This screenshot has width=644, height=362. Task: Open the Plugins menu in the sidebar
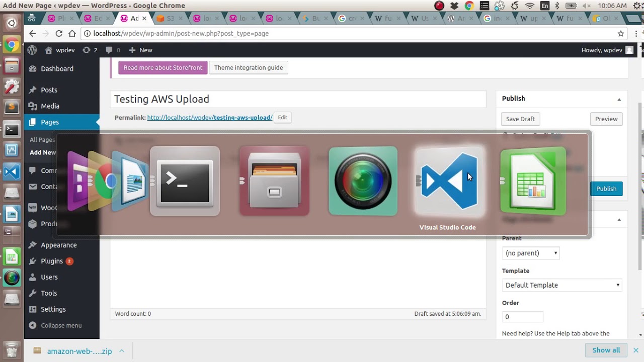point(52,261)
